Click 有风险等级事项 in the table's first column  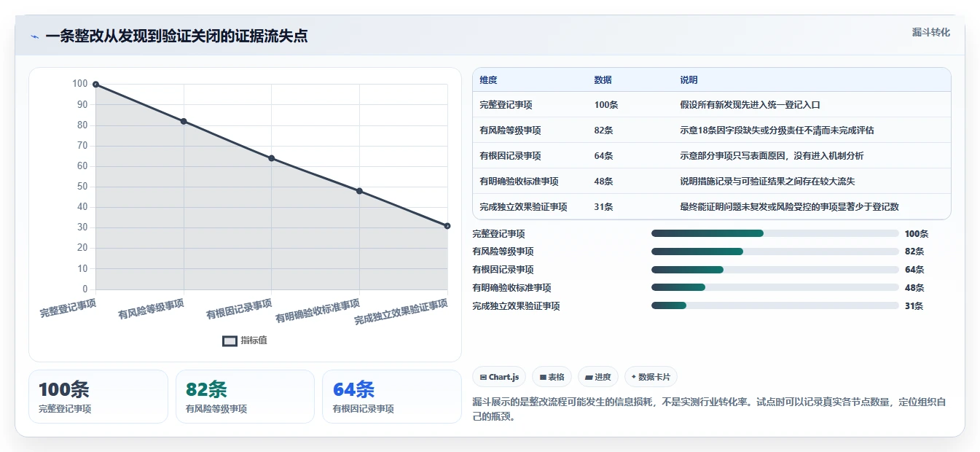510,130
